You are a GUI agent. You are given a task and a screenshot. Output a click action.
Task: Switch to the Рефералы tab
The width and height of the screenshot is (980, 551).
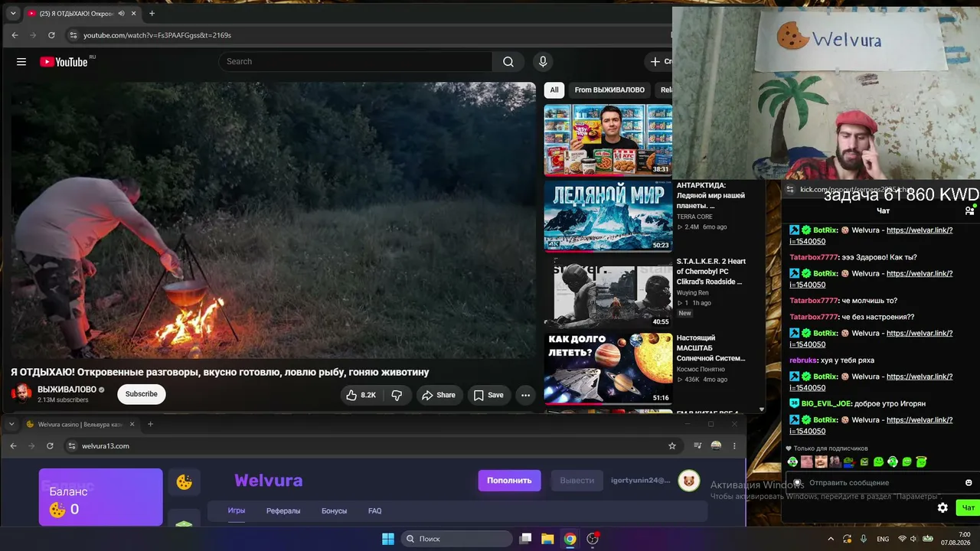pyautogui.click(x=283, y=510)
